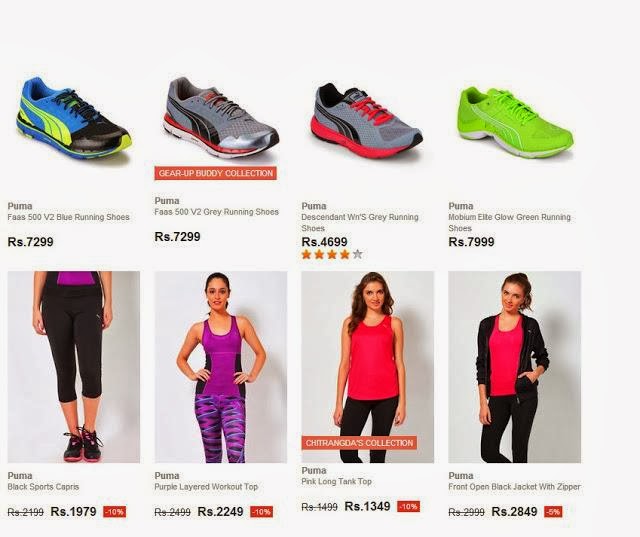Open Purple Layered Workout Top product link

[x=206, y=487]
